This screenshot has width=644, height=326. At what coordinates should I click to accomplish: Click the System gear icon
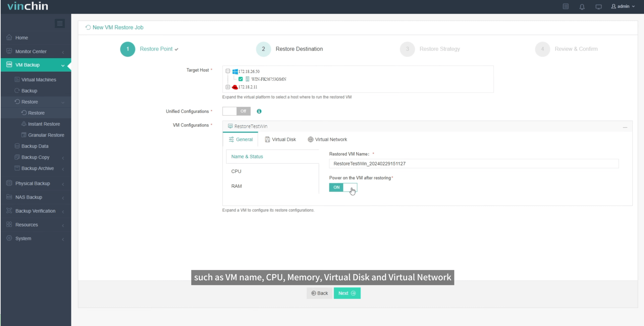tap(9, 238)
